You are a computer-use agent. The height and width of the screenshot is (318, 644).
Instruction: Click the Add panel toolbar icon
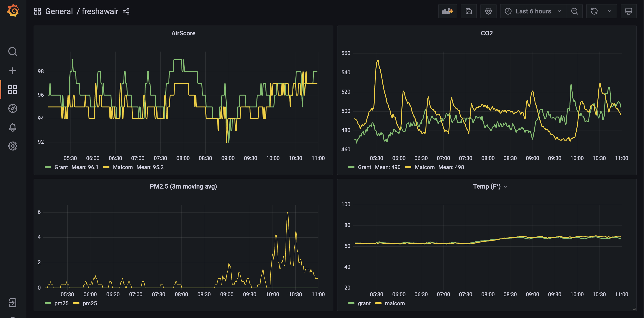click(447, 11)
